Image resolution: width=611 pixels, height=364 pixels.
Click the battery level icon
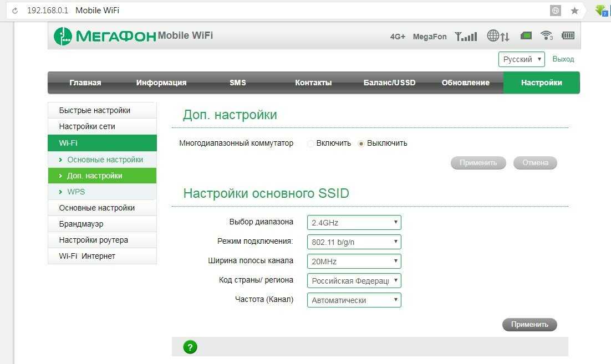pyautogui.click(x=568, y=36)
